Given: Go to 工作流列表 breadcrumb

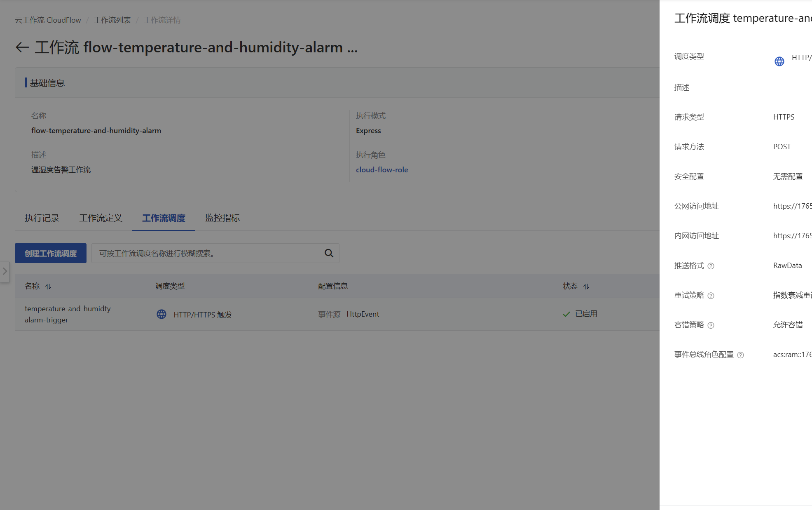Looking at the screenshot, I should pyautogui.click(x=112, y=20).
